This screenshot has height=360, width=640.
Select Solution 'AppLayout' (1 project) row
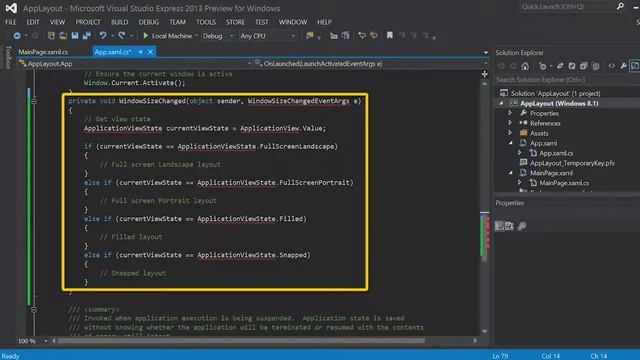[555, 93]
